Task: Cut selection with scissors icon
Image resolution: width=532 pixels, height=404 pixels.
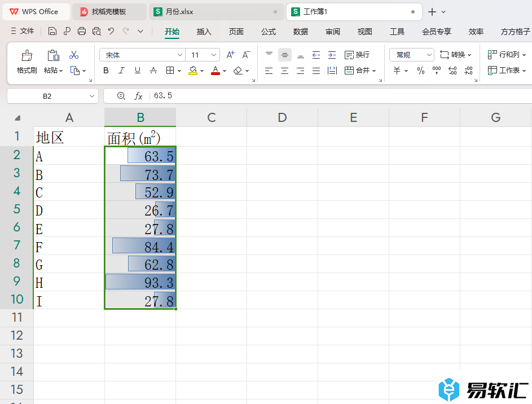Action: point(74,55)
